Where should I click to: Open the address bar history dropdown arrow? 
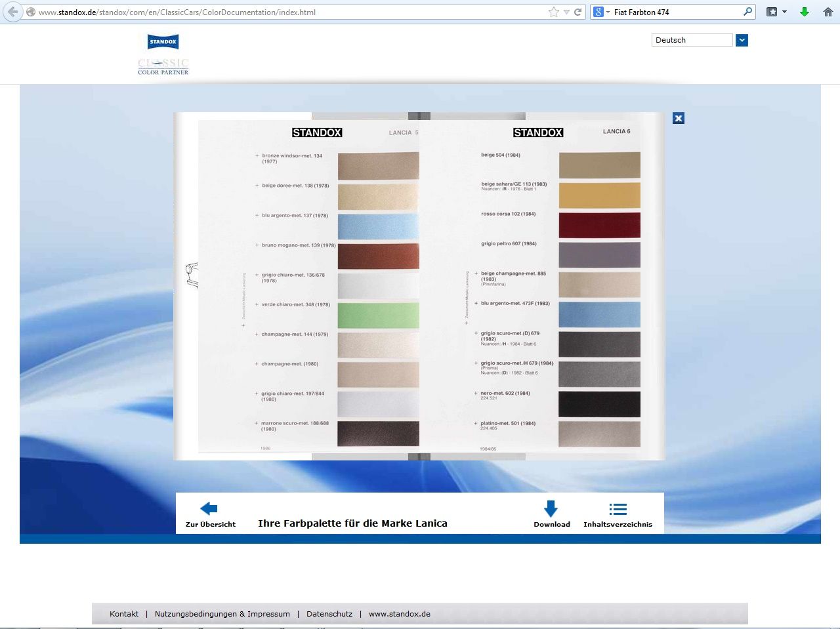(x=566, y=12)
